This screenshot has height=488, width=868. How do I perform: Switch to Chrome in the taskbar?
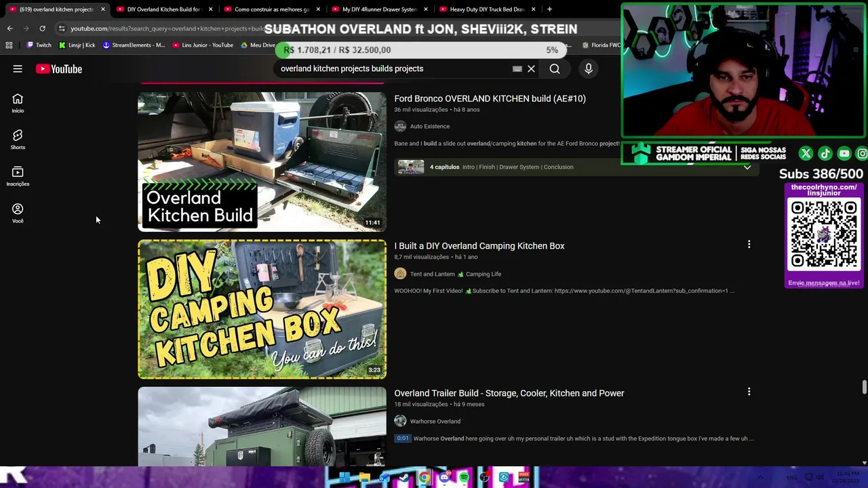[x=425, y=477]
